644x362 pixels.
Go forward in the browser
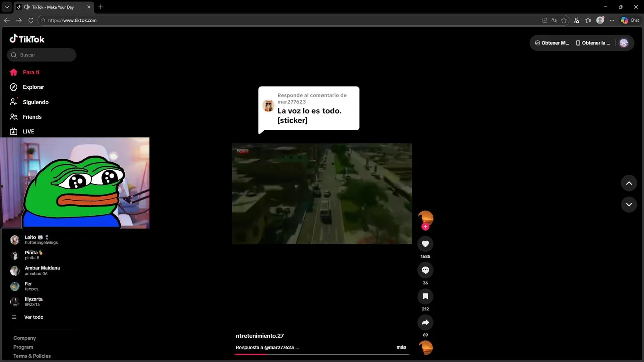(x=19, y=20)
